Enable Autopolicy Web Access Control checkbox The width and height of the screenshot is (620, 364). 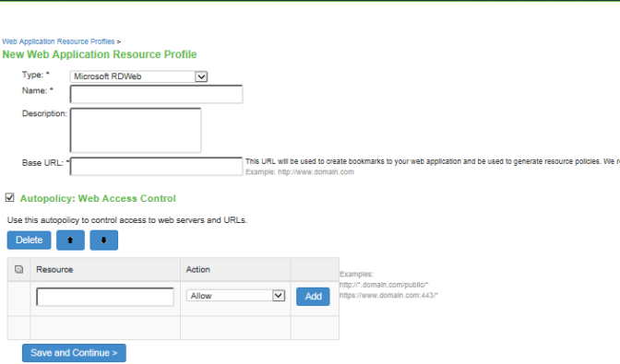9,197
